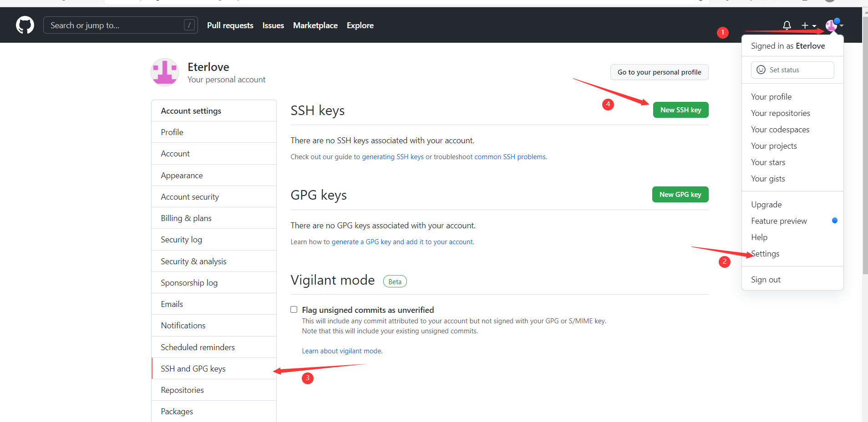Viewport: 868px width, 422px height.
Task: Go to Marketplace in the header
Action: [x=315, y=25]
